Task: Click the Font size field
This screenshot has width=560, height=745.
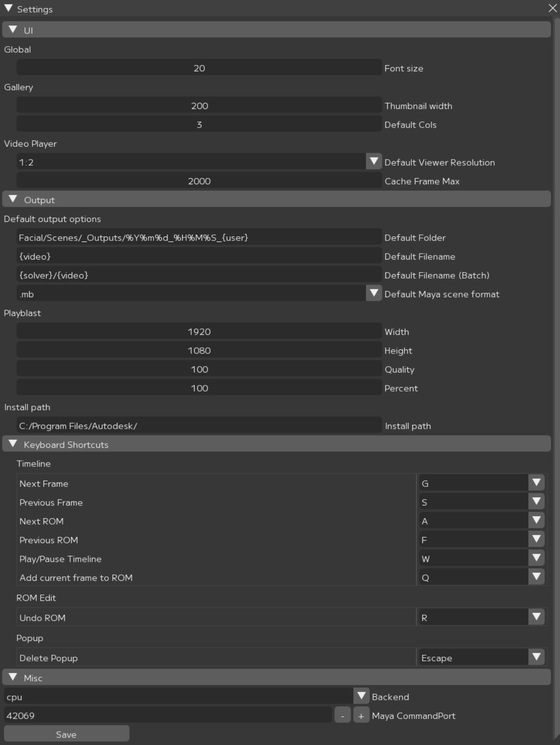Action: (x=199, y=68)
